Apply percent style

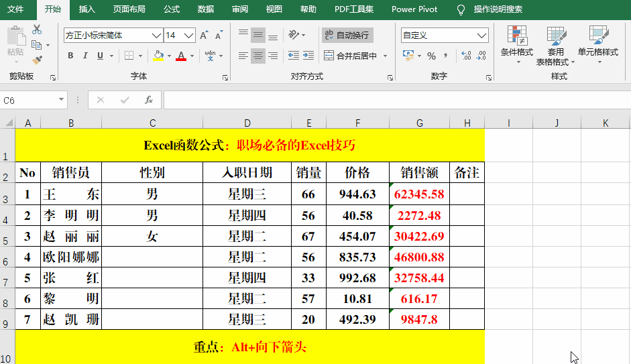pyautogui.click(x=431, y=56)
